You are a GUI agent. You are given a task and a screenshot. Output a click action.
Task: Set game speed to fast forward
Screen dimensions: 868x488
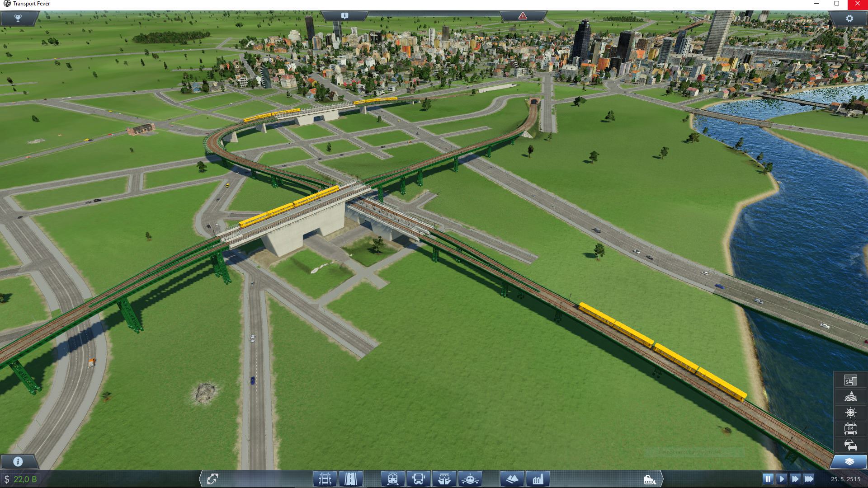tap(795, 479)
